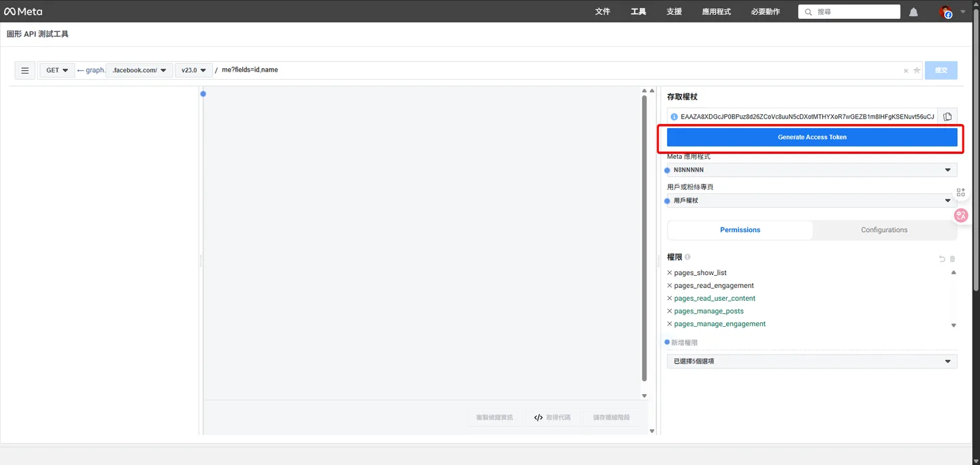The image size is (980, 465).
Task: Open the notifications bell in the top bar
Action: coord(913,12)
